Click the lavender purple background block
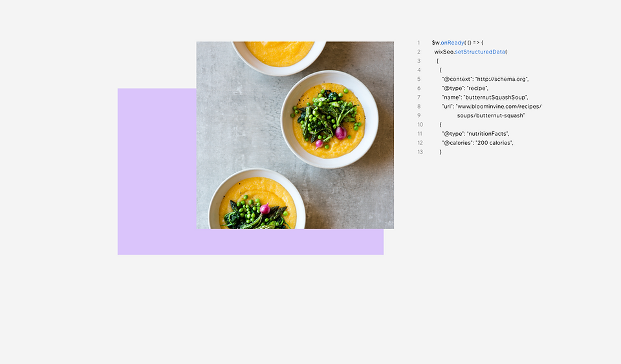 point(157,171)
